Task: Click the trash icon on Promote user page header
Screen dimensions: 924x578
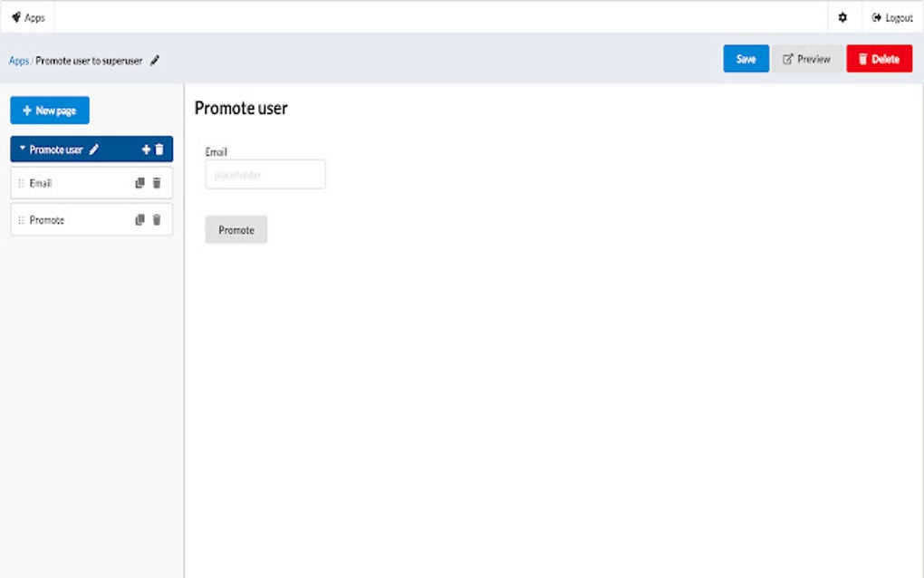Action: tap(161, 149)
